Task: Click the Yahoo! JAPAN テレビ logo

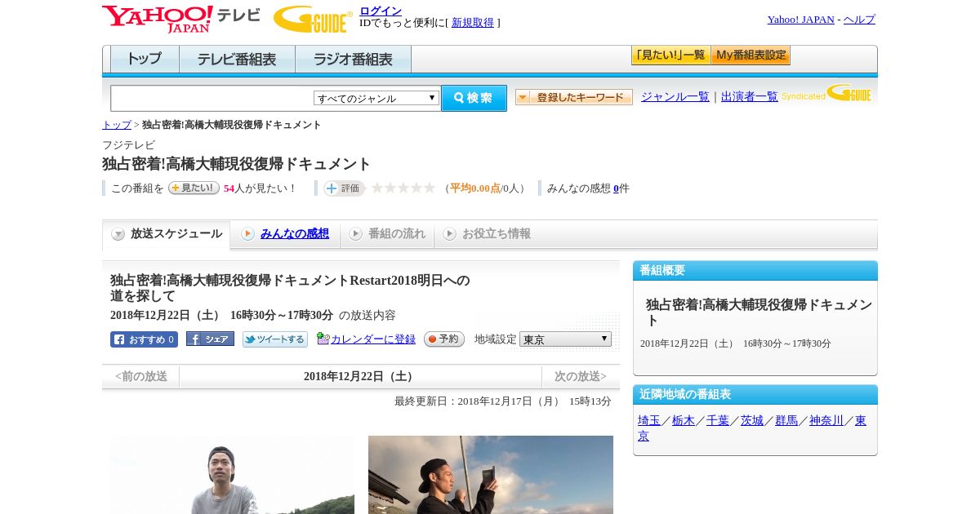Action: click(181, 19)
